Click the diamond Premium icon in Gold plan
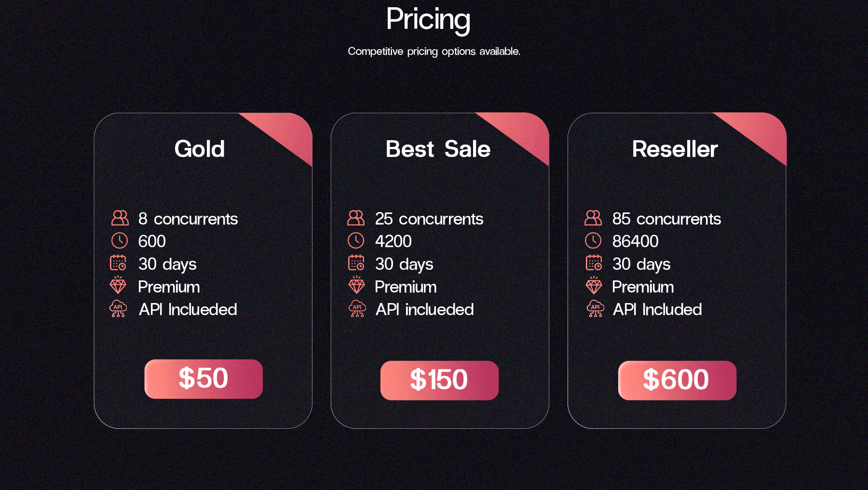868x490 pixels. click(118, 285)
